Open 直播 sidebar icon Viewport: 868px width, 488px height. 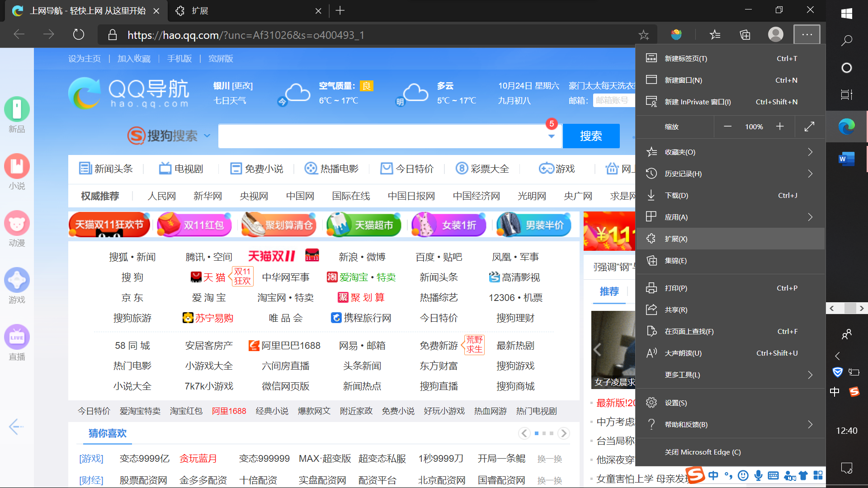[x=17, y=343]
